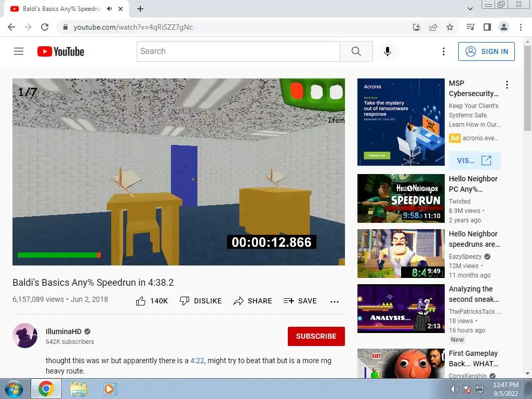This screenshot has height=399, width=532.
Task: Open the system tray volume icon
Action: [454, 389]
